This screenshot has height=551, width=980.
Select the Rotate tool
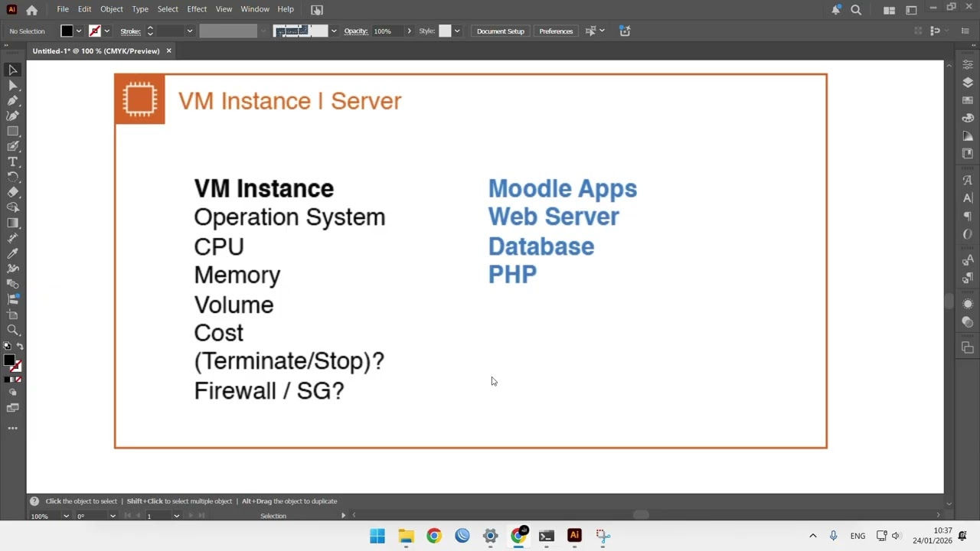[x=13, y=177]
